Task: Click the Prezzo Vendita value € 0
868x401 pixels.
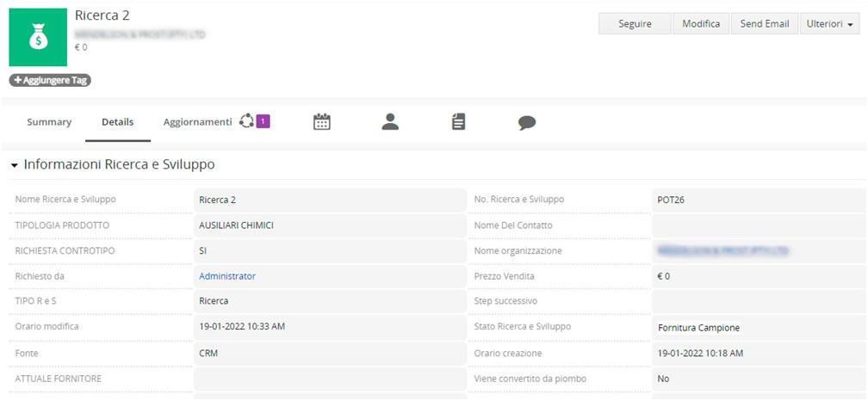Action: [x=664, y=276]
